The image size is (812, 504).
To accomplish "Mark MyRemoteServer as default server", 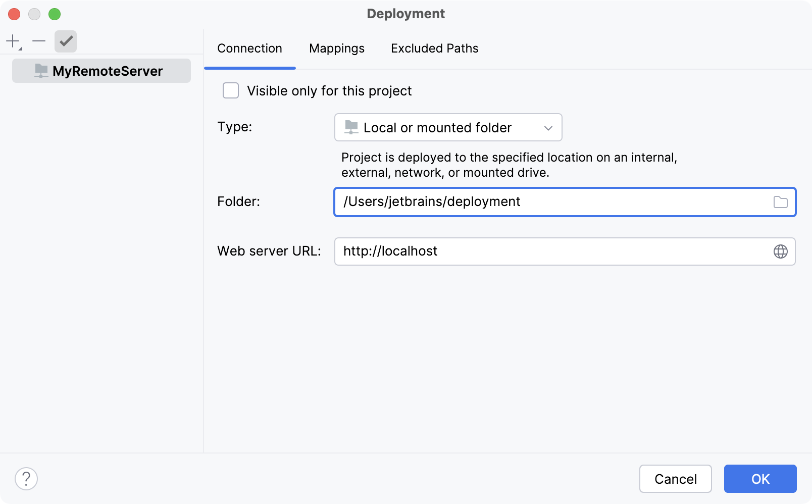I will coord(65,41).
